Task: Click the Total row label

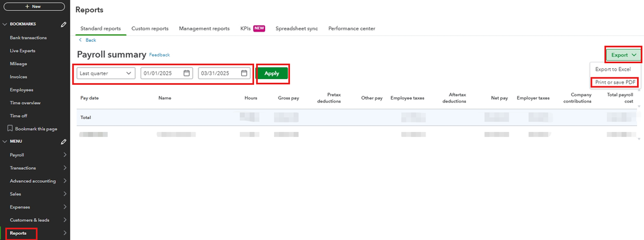Action: [x=86, y=117]
